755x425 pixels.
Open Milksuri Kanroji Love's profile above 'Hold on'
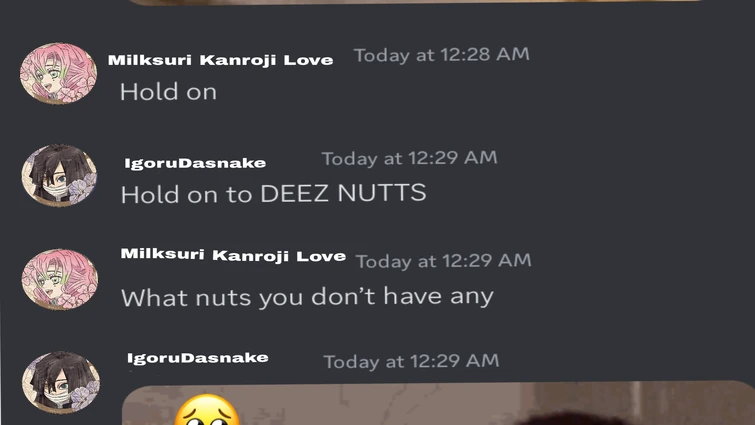pyautogui.click(x=220, y=60)
